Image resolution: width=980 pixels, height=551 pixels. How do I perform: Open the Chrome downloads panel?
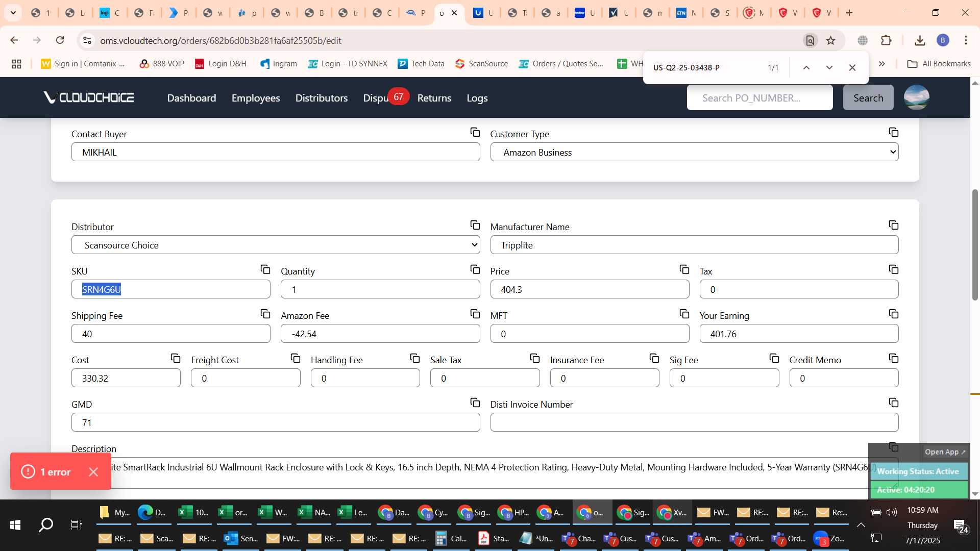920,40
